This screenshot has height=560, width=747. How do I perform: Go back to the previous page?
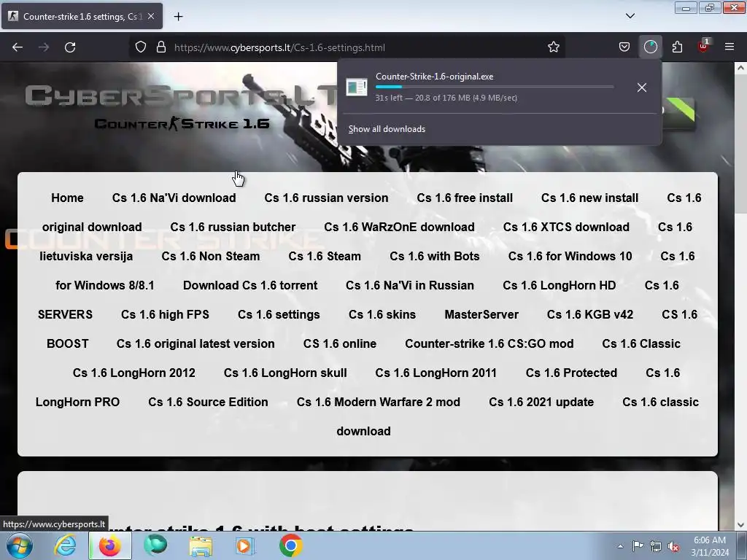pyautogui.click(x=18, y=47)
